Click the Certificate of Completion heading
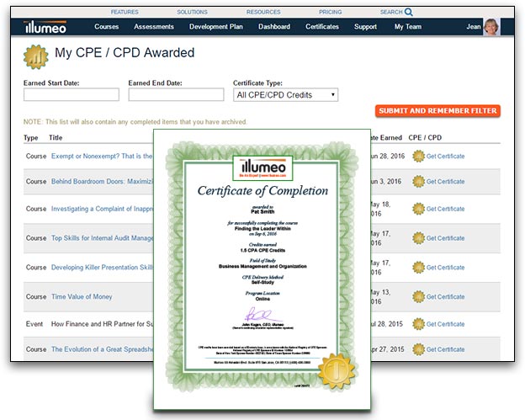Viewport: 525px width, 420px height. [262, 190]
